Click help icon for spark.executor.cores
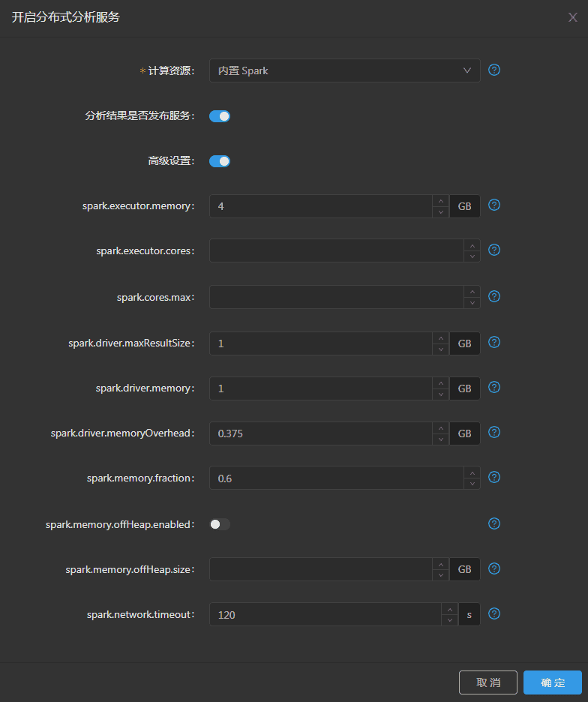This screenshot has width=588, height=702. click(494, 250)
